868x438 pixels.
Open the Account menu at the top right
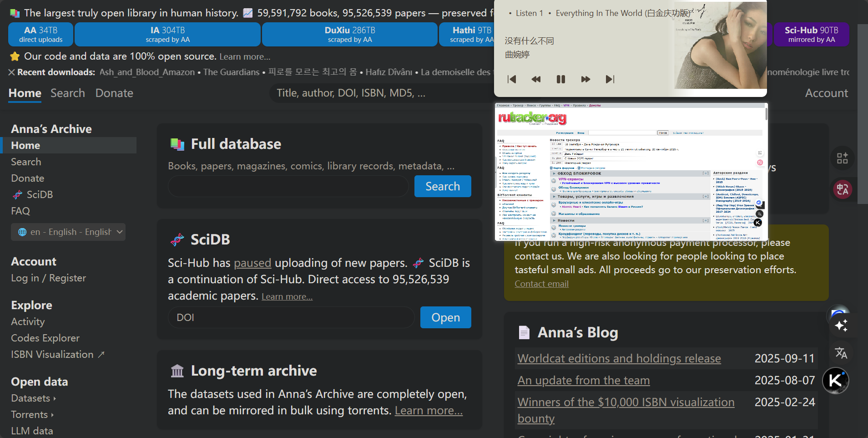[x=826, y=93]
